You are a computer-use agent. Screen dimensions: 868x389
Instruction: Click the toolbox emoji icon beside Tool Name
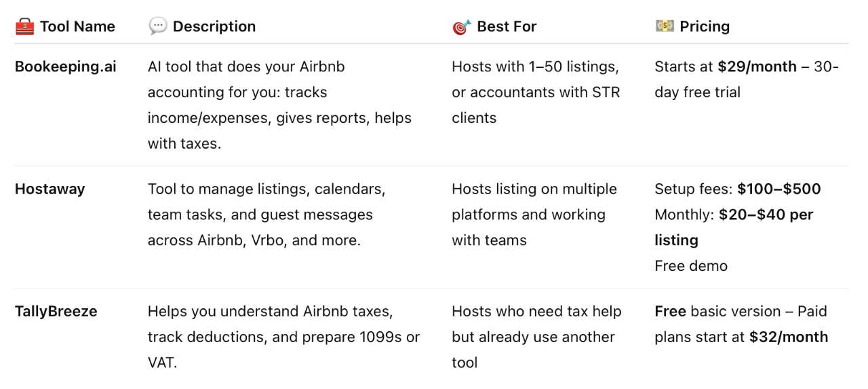pyautogui.click(x=24, y=26)
